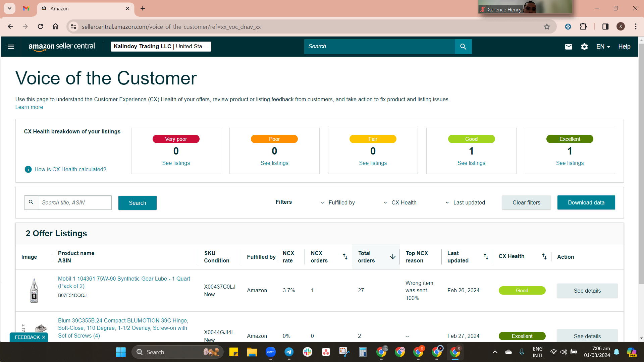This screenshot has width=644, height=362.
Task: Switch to the Gmail pinned tab
Action: pyautogui.click(x=26, y=8)
